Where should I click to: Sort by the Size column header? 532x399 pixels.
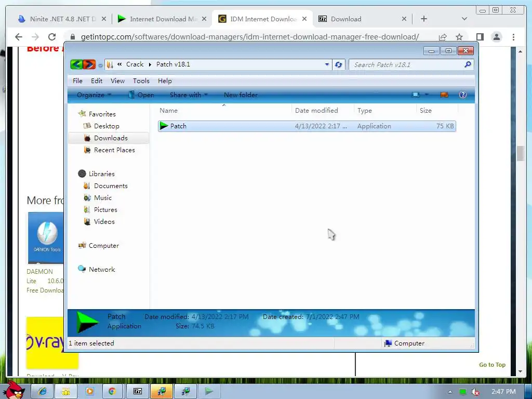click(437, 110)
